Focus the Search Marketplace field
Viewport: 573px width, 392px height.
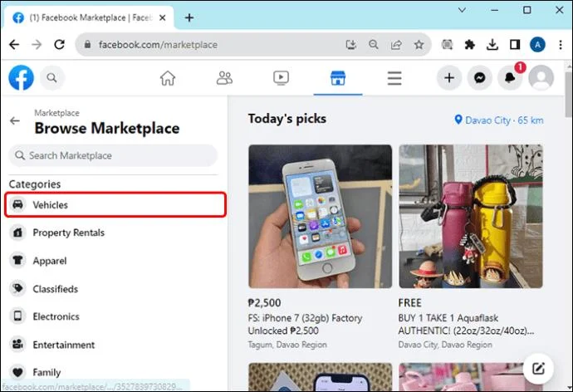coord(113,155)
